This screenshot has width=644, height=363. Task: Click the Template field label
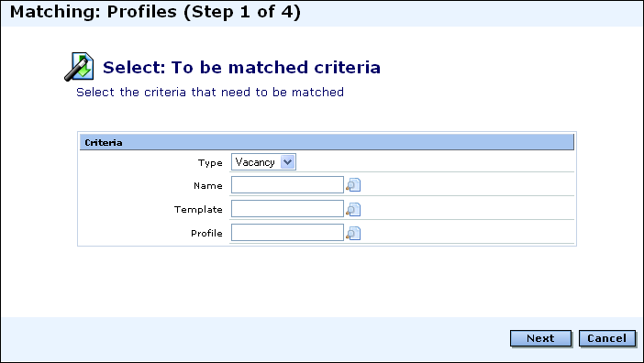(198, 210)
